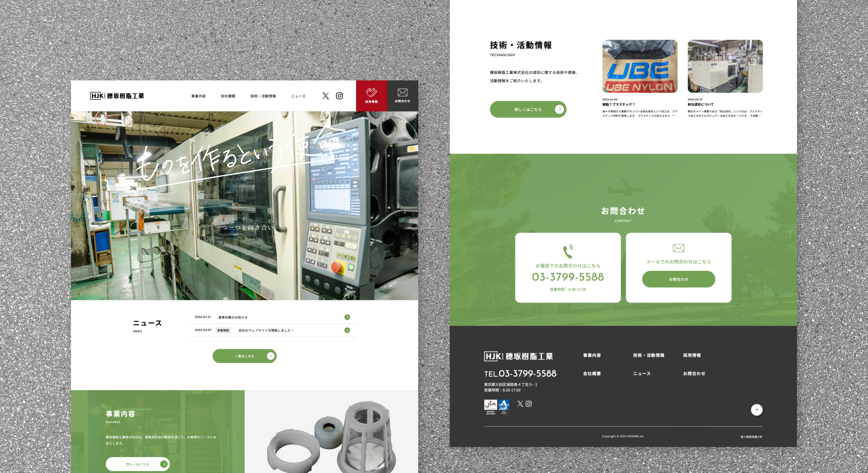Expand the 夏季休業のお知らせ news item chevron
Viewport: 868px width, 473px height.
(348, 317)
